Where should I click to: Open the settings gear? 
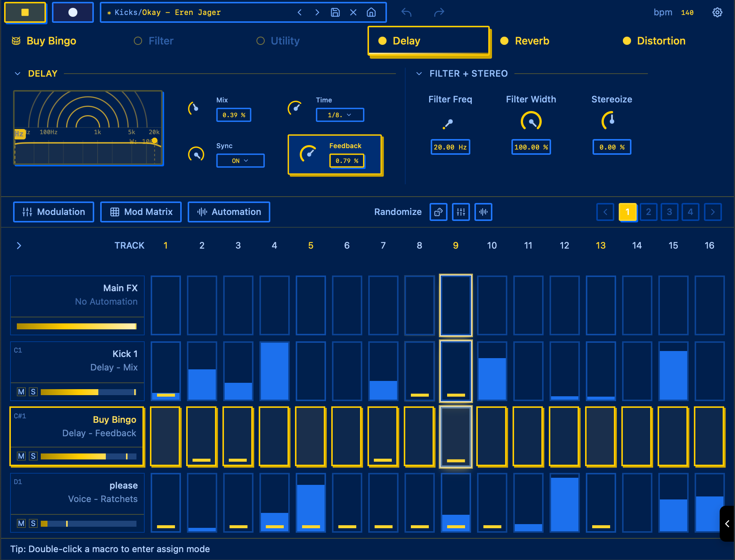click(x=718, y=12)
